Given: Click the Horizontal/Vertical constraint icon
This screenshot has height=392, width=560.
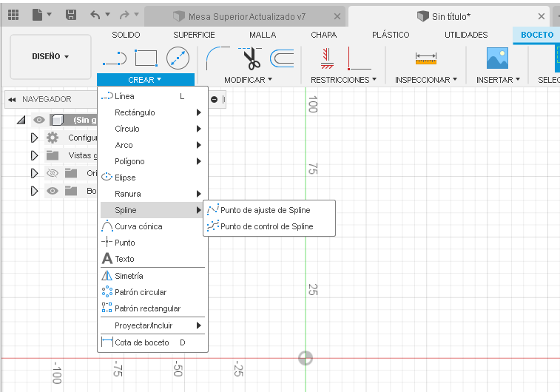Looking at the screenshot, I should pos(360,58).
